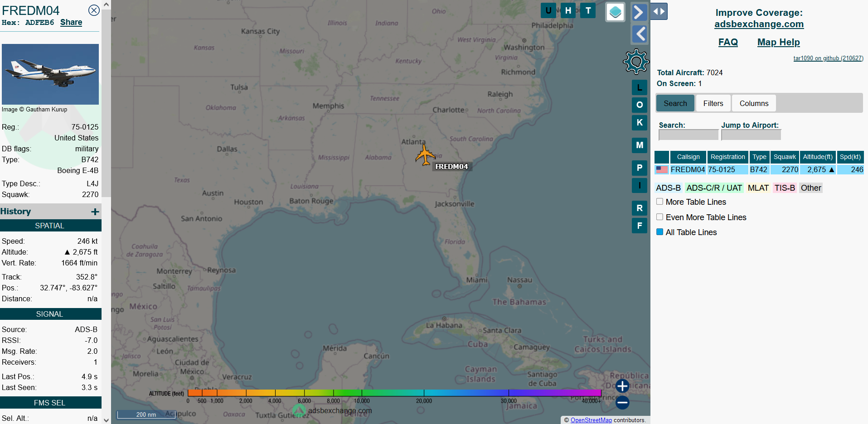This screenshot has width=868, height=424.
Task: Click the SIGNAL section header
Action: coord(50,314)
